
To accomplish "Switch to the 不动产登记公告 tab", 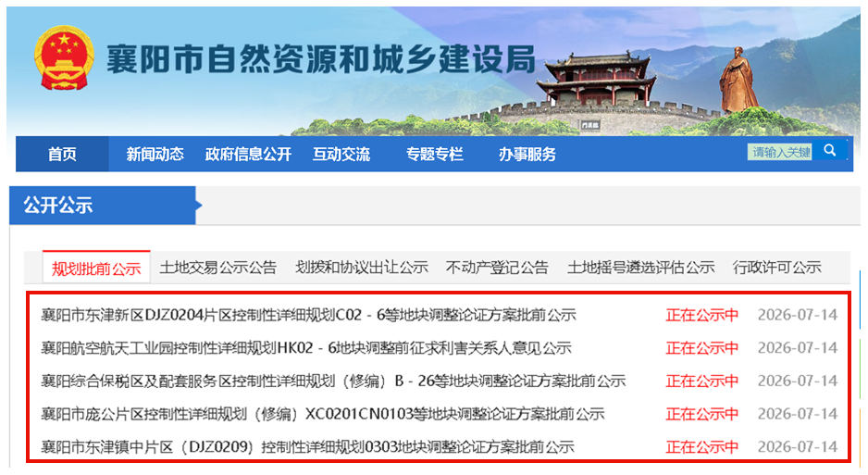I will pos(497,268).
